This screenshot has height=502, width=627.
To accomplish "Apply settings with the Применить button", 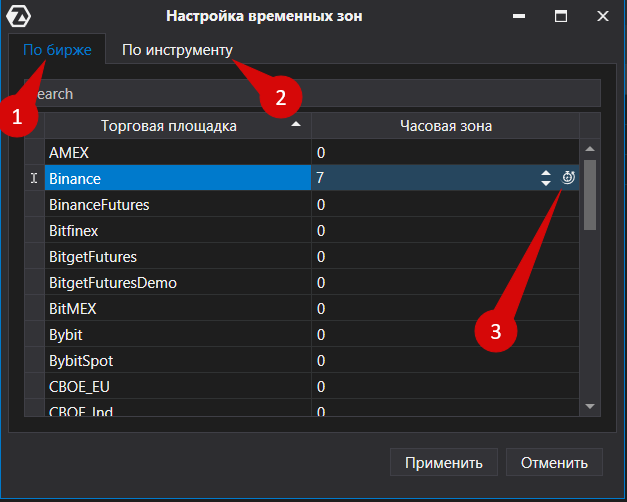I will click(x=443, y=462).
